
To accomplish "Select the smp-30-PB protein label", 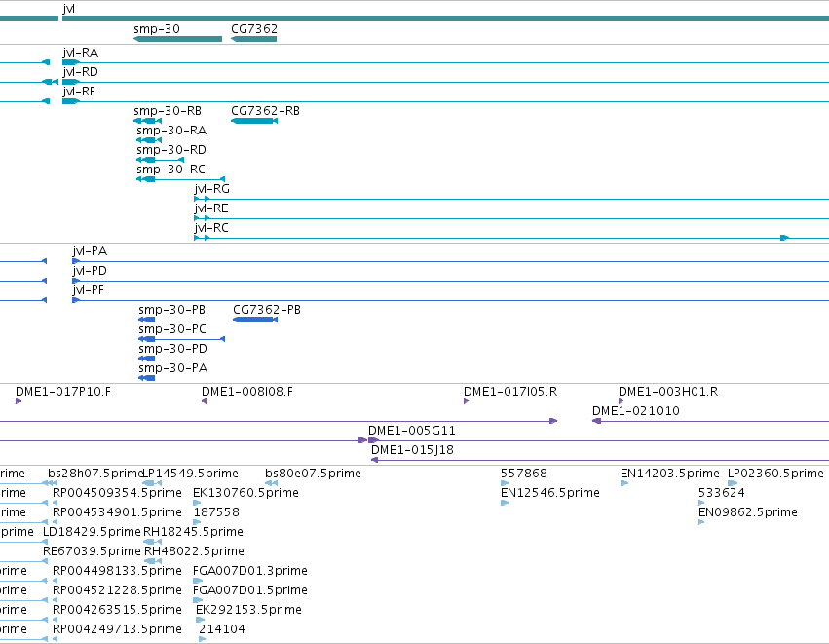I will 171,310.
